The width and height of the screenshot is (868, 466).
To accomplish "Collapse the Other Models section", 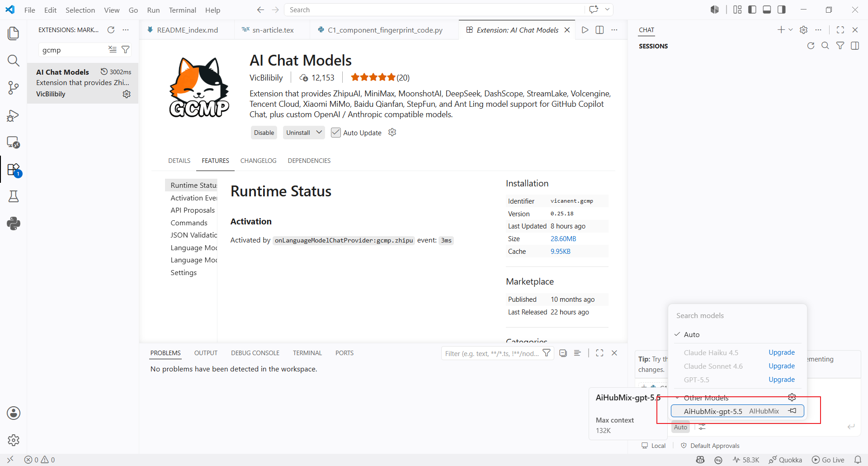I will 677,398.
